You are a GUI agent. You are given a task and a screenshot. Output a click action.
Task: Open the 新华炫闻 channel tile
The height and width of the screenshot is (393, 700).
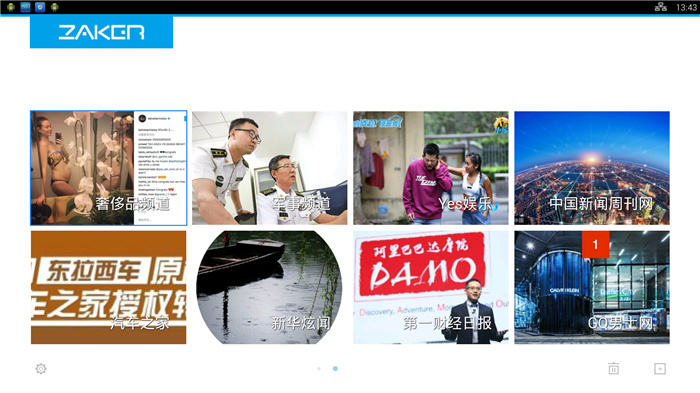point(270,287)
